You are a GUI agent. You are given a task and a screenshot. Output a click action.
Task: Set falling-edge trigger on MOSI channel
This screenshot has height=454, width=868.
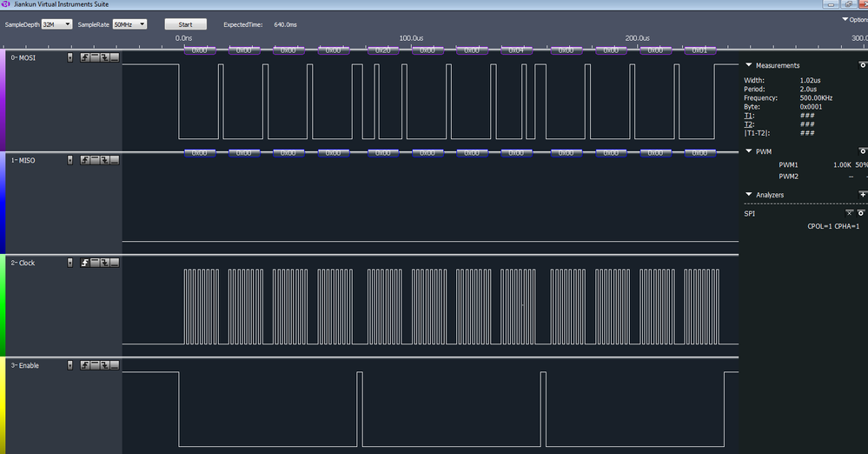[x=104, y=57]
